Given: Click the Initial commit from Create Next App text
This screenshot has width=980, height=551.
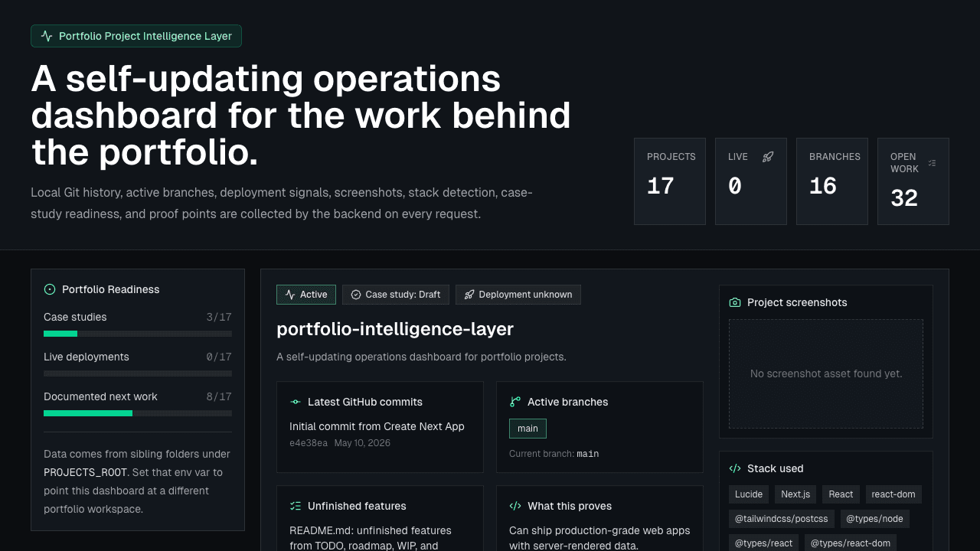Looking at the screenshot, I should (x=377, y=426).
